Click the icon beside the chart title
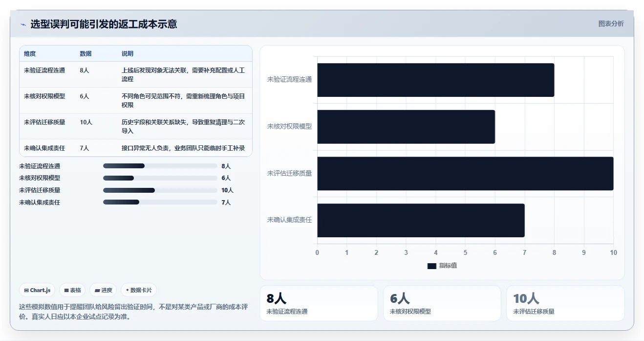Screen dimensions: 644x341 [x=23, y=24]
